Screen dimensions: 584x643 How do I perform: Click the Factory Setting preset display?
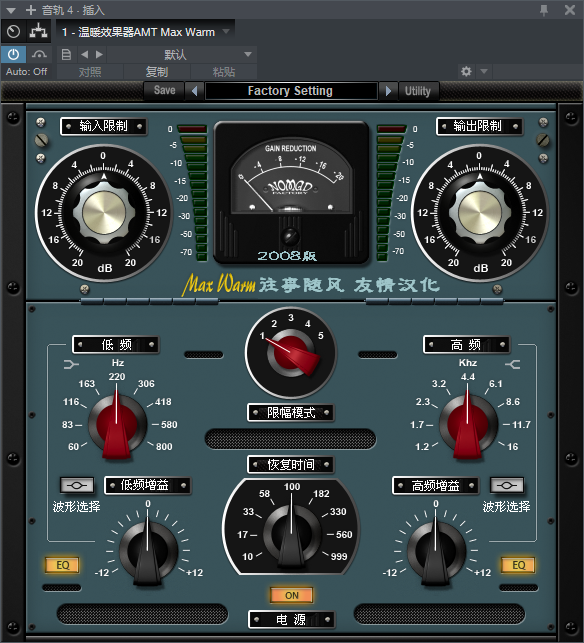point(290,91)
